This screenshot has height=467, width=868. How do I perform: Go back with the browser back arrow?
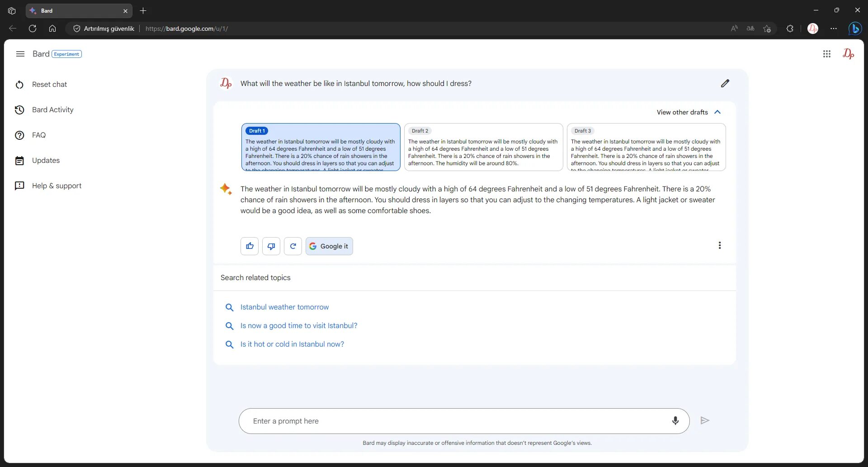[13, 29]
